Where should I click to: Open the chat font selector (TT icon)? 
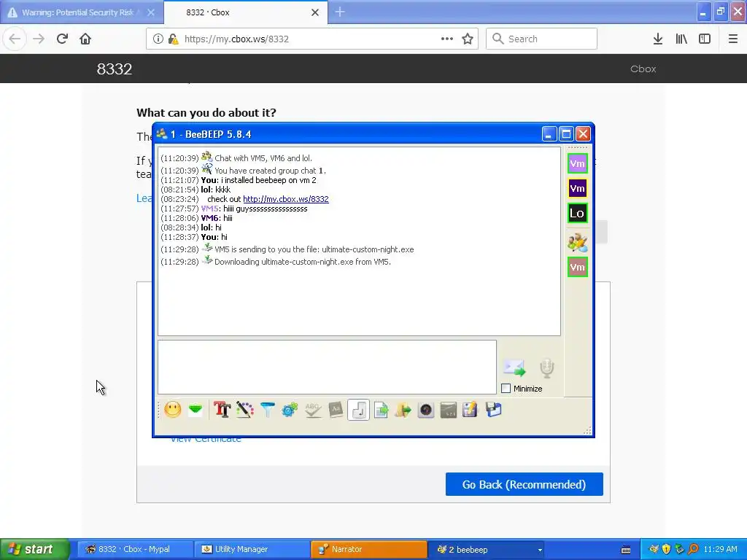222,410
